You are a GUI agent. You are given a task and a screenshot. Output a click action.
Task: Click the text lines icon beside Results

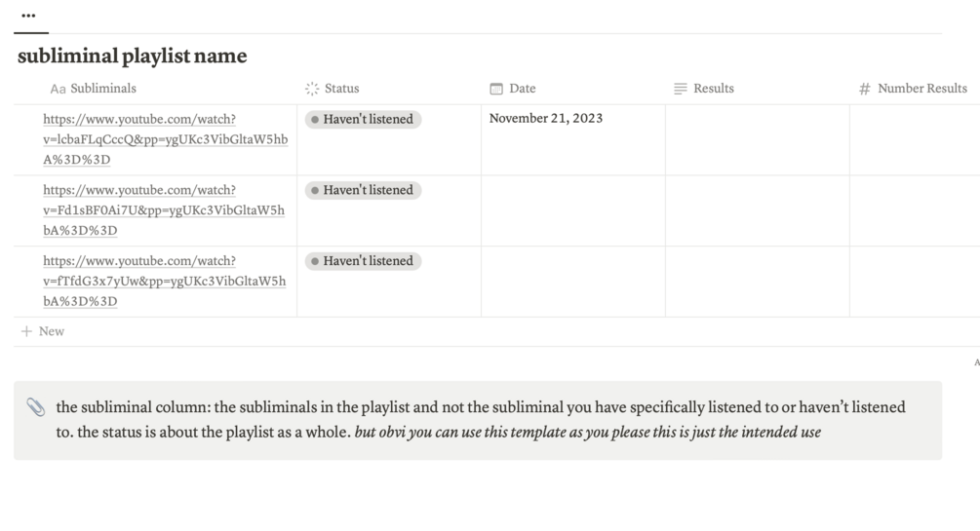(681, 89)
